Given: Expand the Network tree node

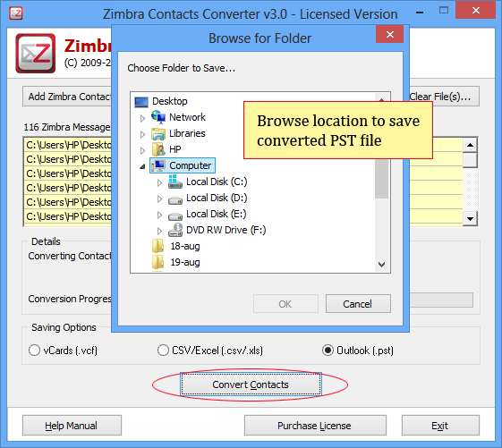Looking at the screenshot, I should pyautogui.click(x=142, y=118).
